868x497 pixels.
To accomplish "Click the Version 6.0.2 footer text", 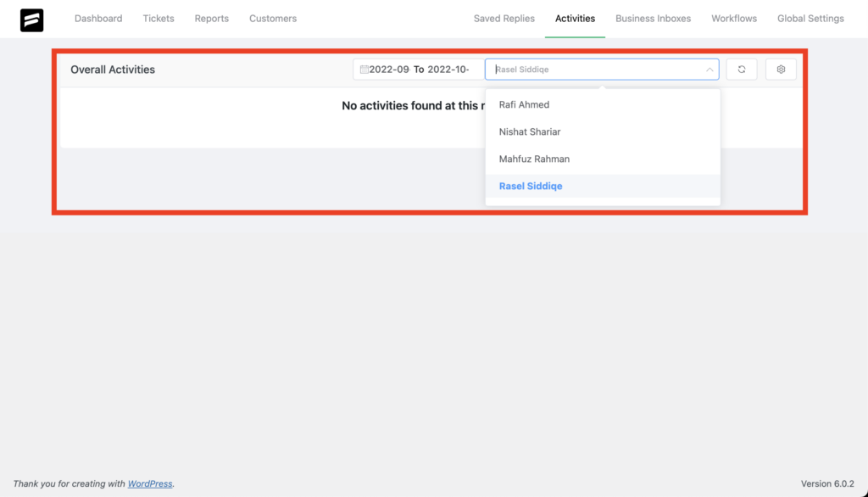I will coord(827,483).
